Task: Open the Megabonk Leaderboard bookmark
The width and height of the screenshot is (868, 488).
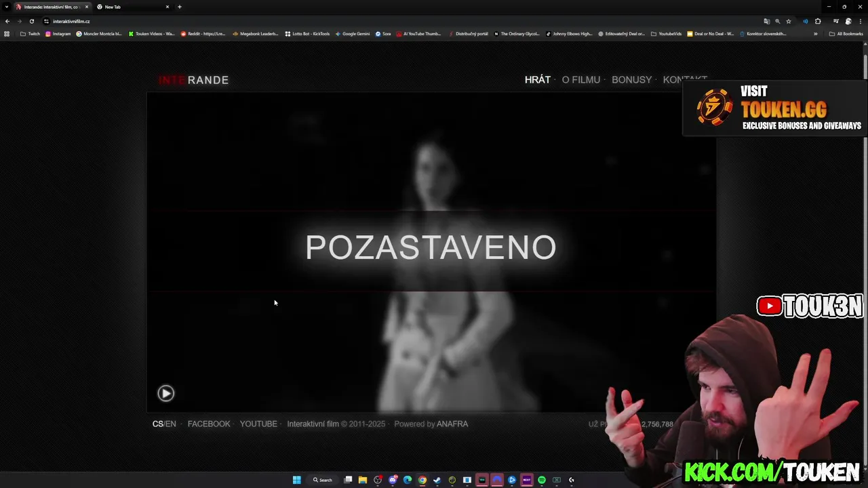Action: click(x=255, y=33)
